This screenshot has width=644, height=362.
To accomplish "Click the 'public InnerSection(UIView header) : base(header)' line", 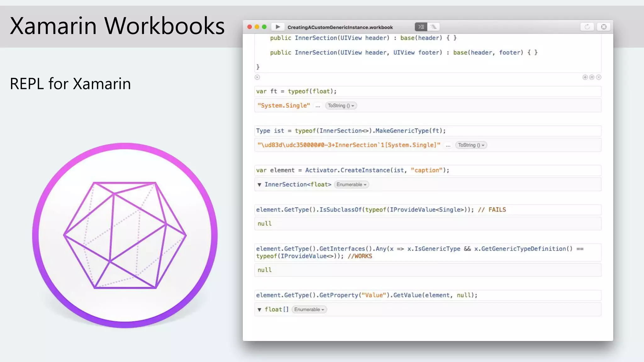I will point(363,38).
